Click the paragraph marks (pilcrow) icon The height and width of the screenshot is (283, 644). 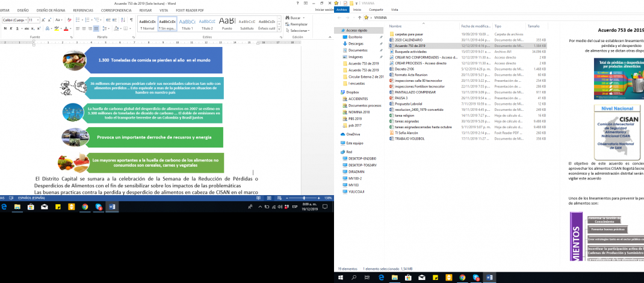tap(131, 20)
